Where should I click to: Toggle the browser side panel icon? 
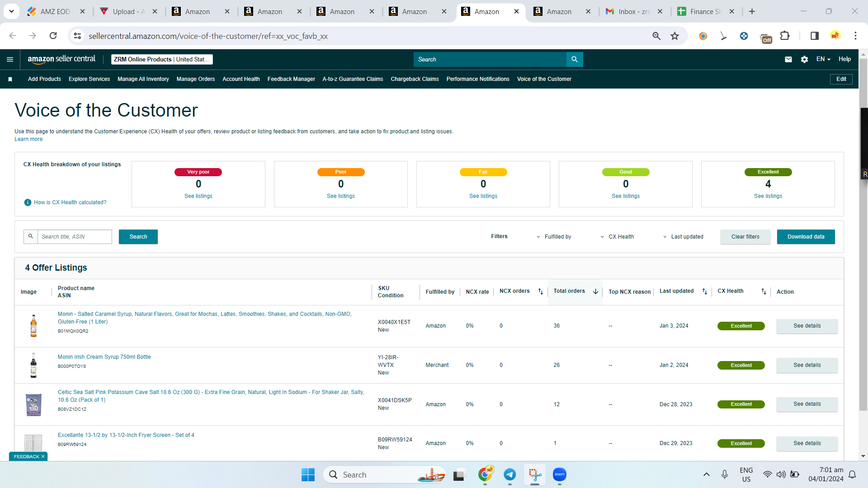pos(815,36)
